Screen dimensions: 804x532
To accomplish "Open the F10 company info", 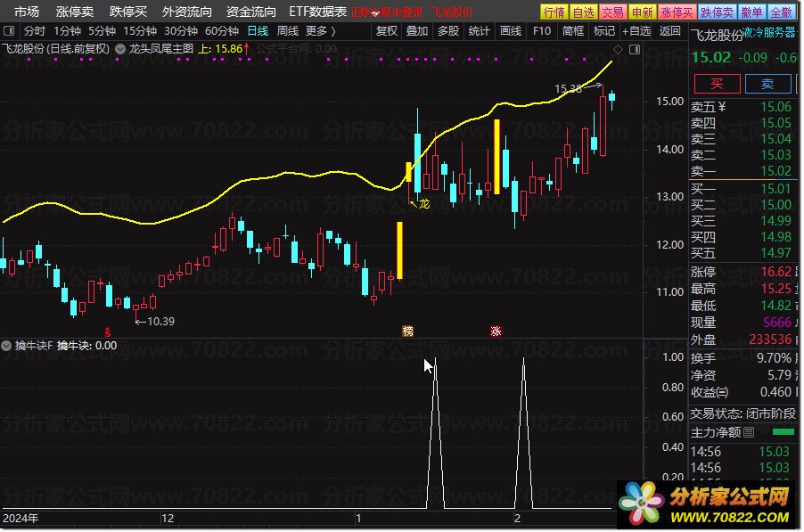I will (541, 31).
